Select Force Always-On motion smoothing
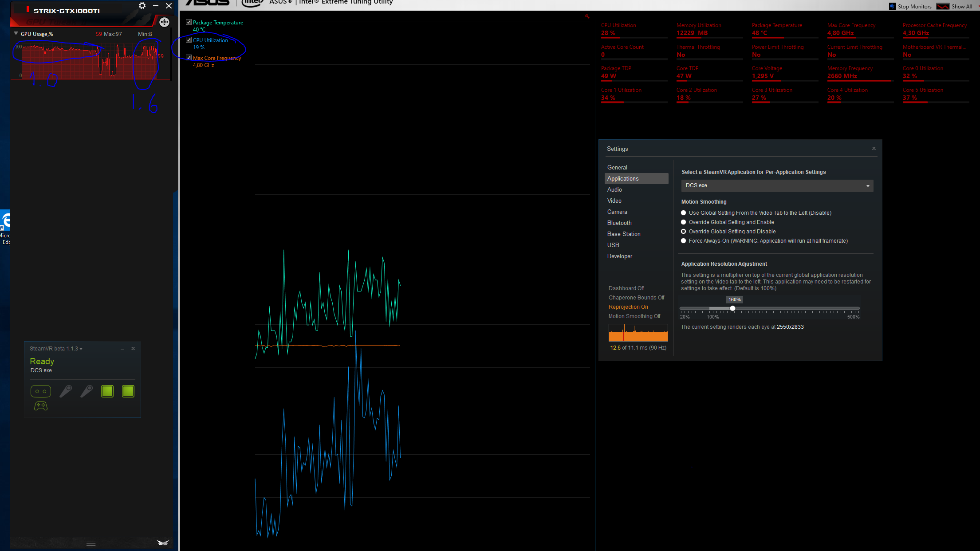 click(x=684, y=241)
